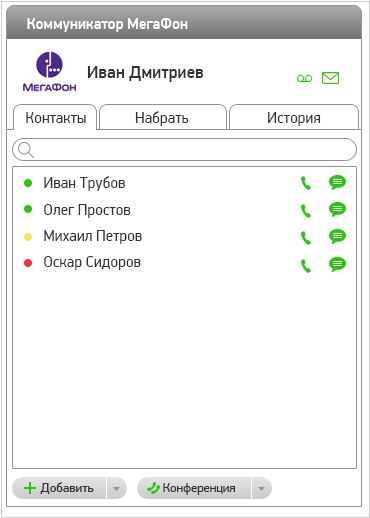Open voicemail icon next to Иван Дмитриев

pos(304,79)
